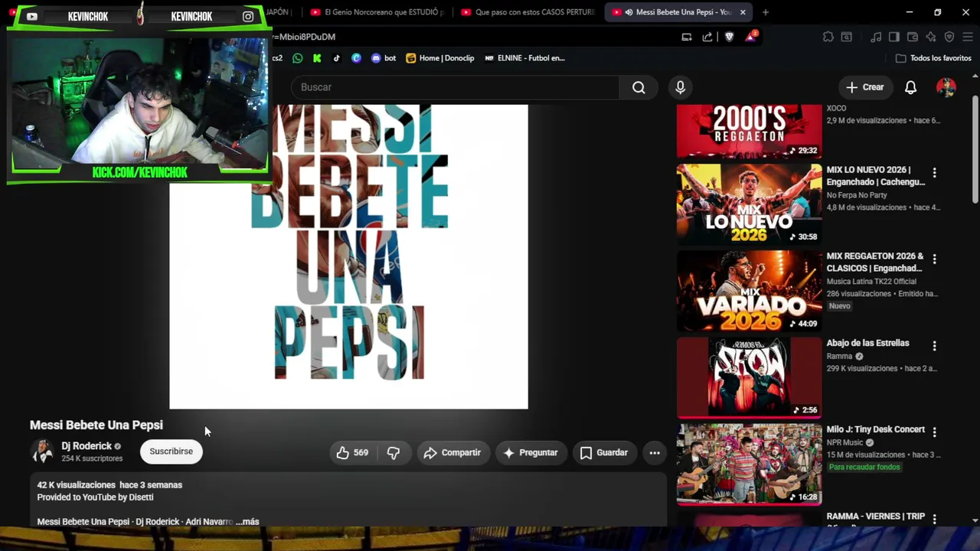Open the search tabs icon beside extensions

(x=846, y=37)
